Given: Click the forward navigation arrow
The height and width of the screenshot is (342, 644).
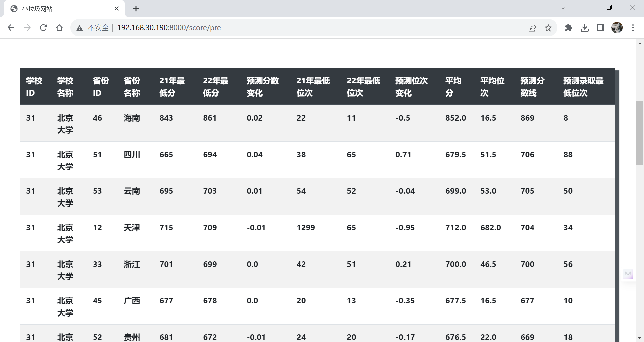Looking at the screenshot, I should [27, 28].
